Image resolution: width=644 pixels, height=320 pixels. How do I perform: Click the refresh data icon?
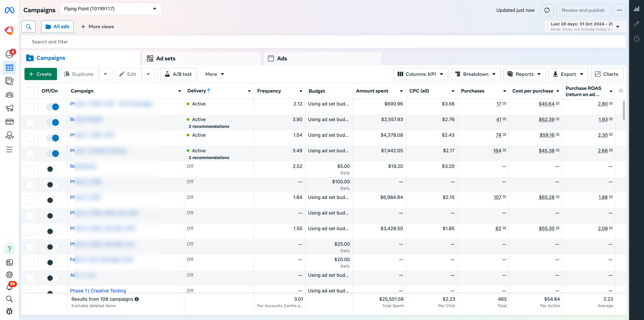point(547,10)
